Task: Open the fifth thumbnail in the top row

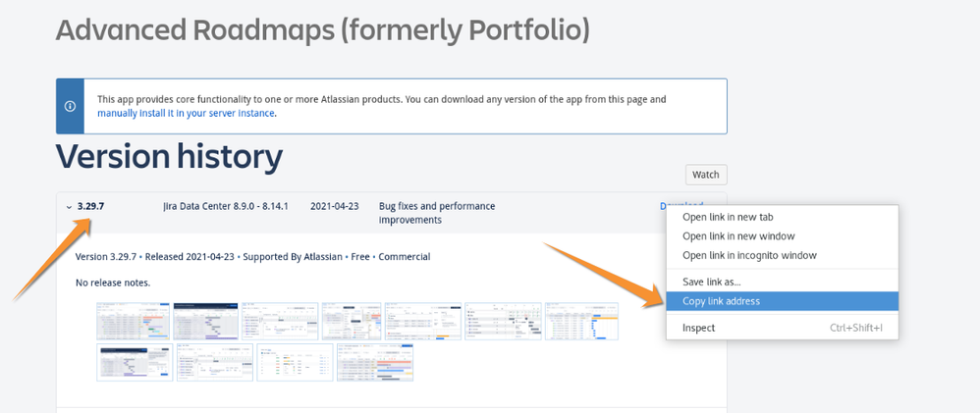Action: point(423,321)
